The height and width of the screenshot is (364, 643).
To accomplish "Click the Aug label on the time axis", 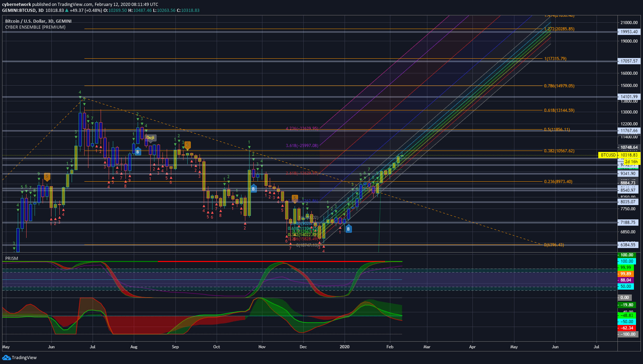I will click(134, 347).
